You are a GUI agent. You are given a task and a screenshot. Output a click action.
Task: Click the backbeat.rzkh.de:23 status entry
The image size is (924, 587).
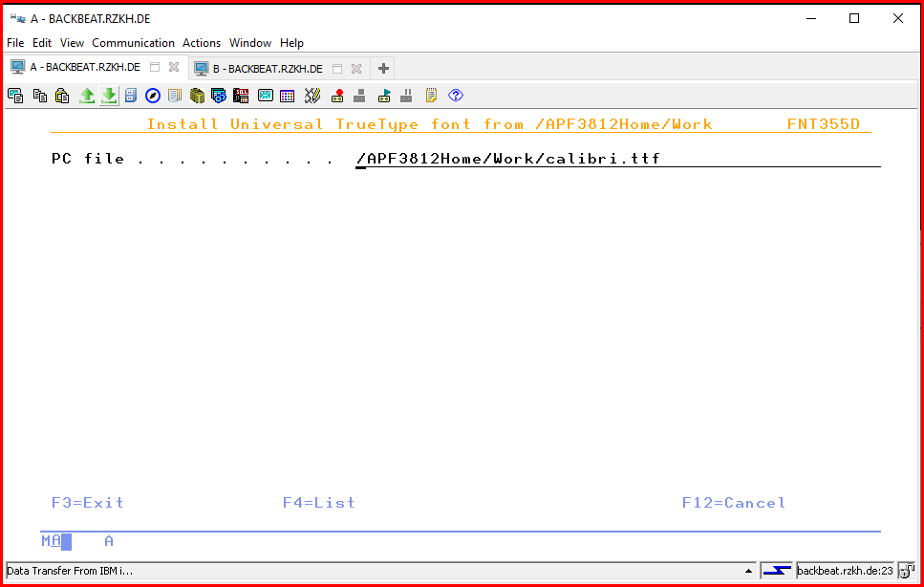(845, 571)
